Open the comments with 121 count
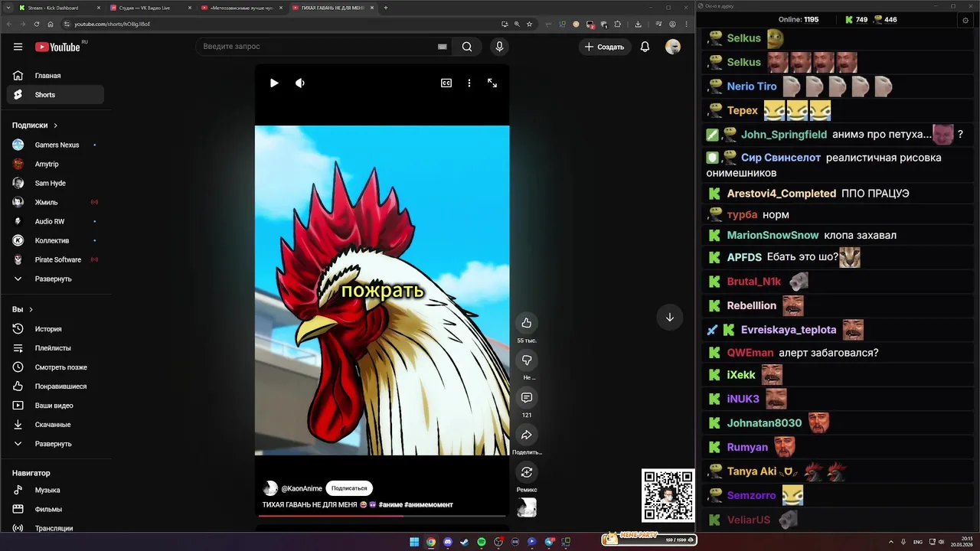 527,398
